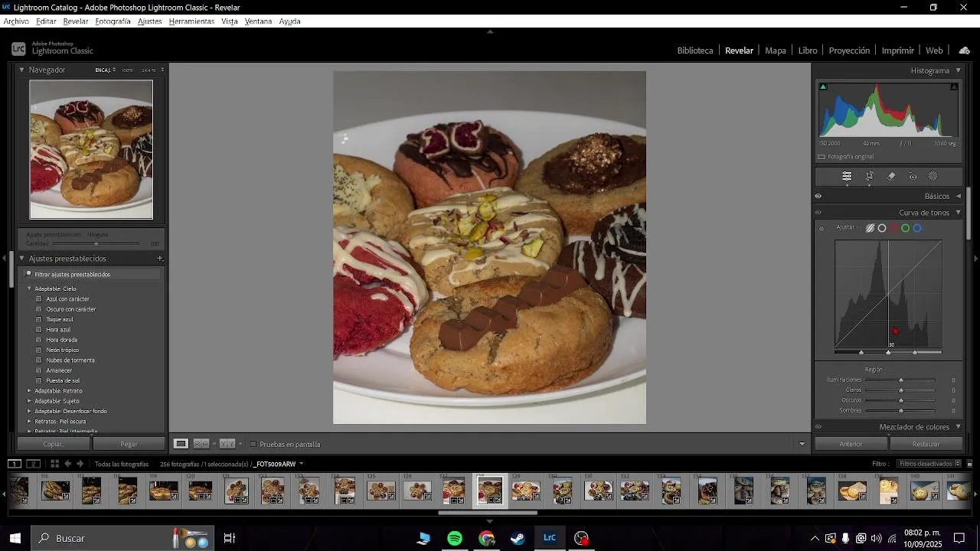
Task: Go back to previous source arrow
Action: coord(67,464)
